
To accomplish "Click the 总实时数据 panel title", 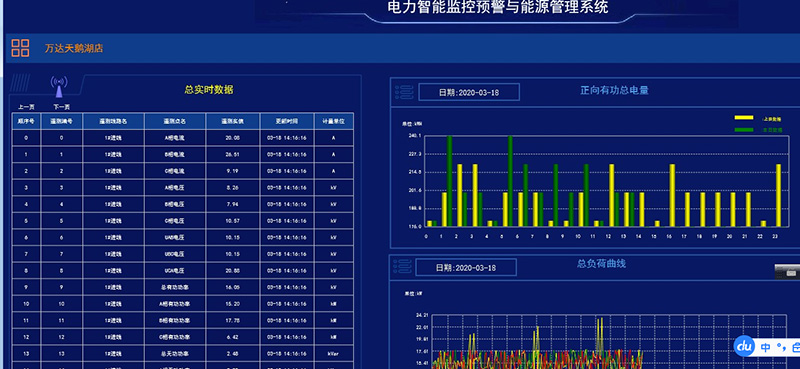I will [209, 90].
